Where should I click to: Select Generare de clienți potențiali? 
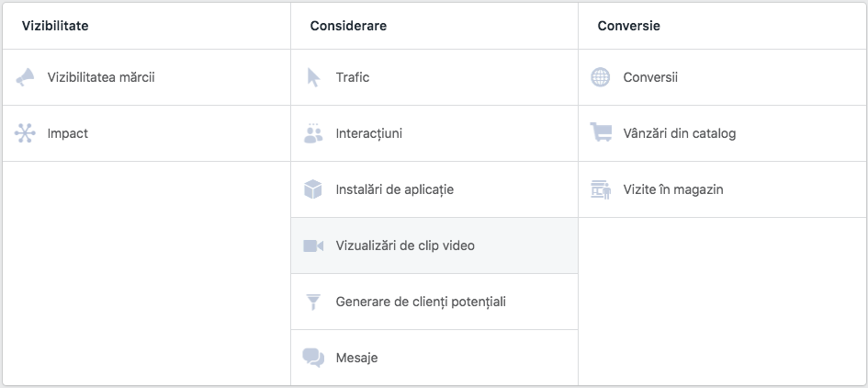pos(421,302)
